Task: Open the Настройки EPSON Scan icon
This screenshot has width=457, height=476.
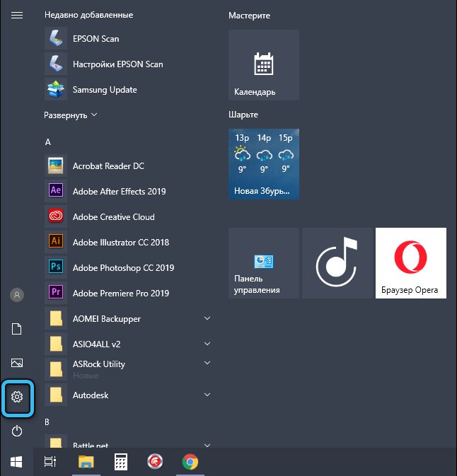Action: pos(56,64)
